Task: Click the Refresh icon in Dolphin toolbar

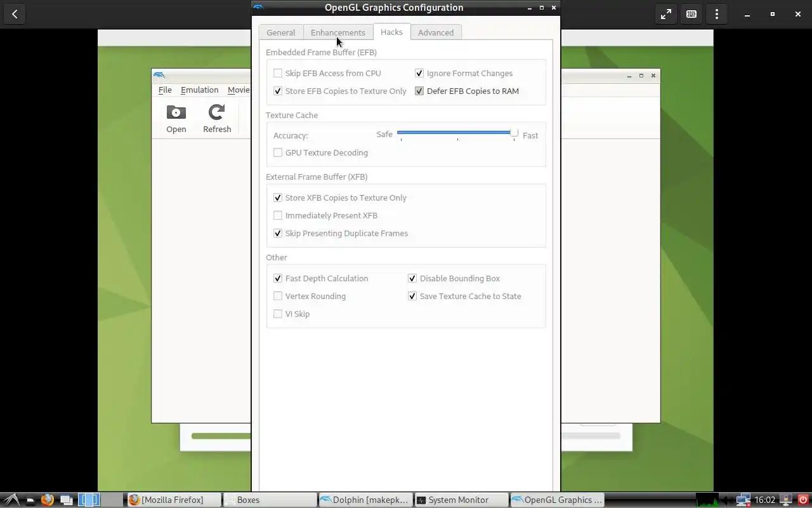Action: click(216, 112)
